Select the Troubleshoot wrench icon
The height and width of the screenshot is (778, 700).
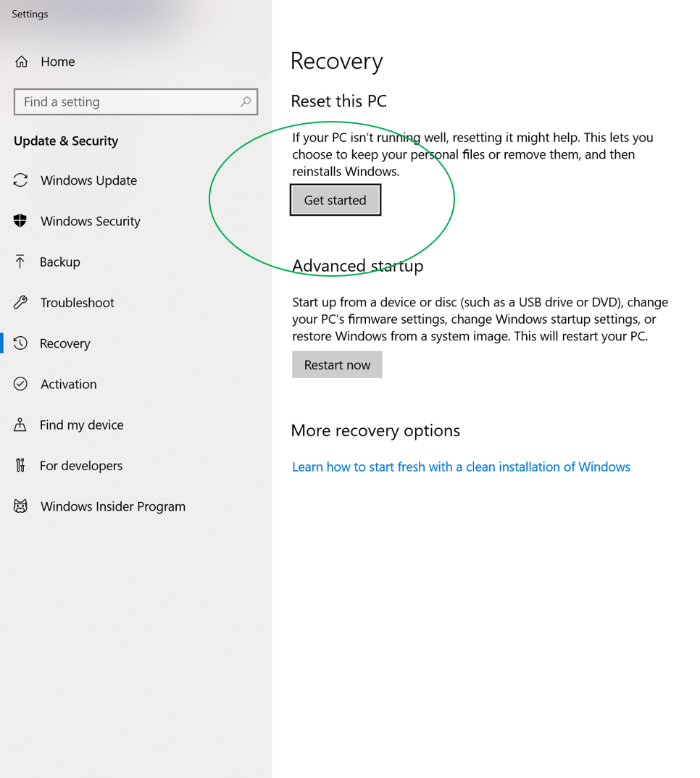[x=21, y=302]
